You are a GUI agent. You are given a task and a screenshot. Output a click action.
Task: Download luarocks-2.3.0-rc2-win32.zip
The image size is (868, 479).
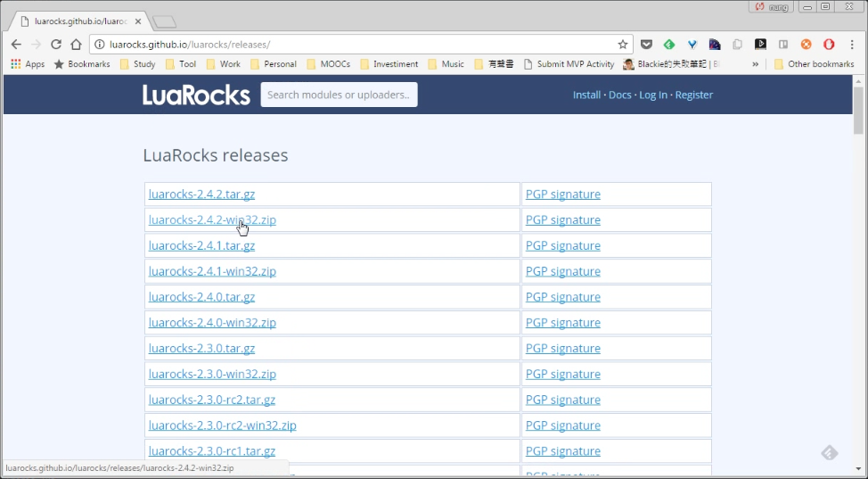pyautogui.click(x=223, y=425)
